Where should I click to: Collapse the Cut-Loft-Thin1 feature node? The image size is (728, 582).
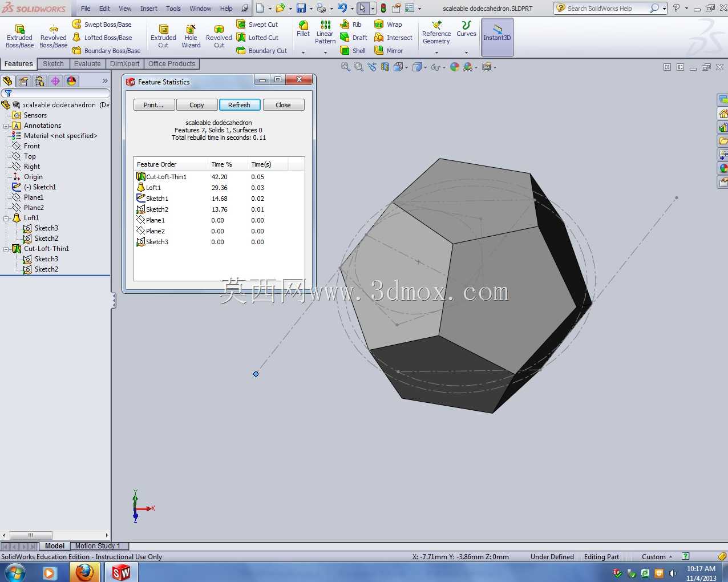[x=6, y=249]
